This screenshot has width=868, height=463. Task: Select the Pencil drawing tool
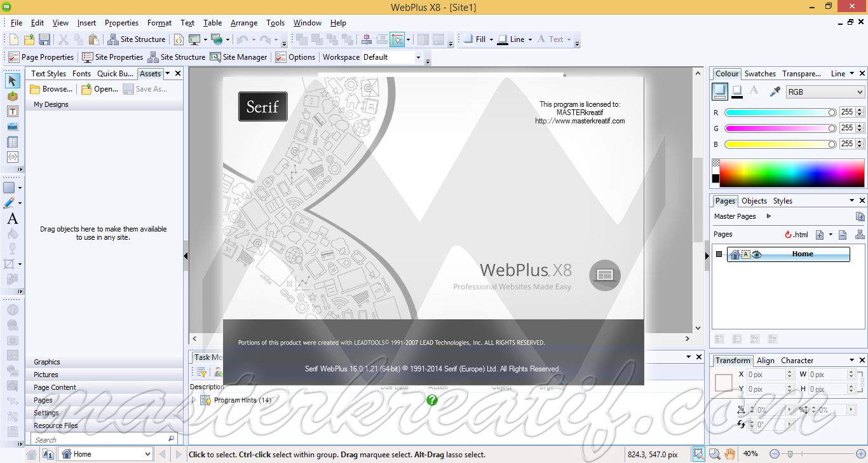pos(10,203)
